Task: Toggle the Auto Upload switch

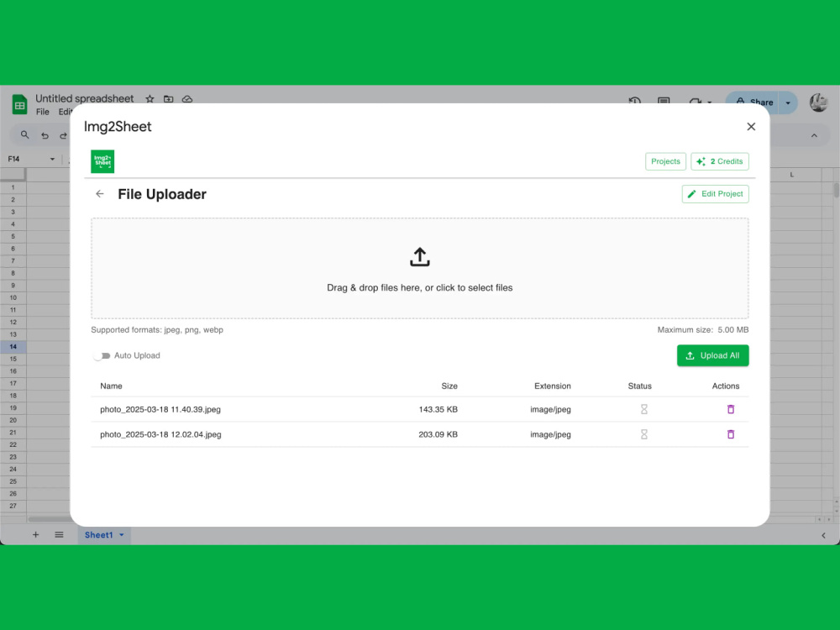Action: click(x=102, y=355)
